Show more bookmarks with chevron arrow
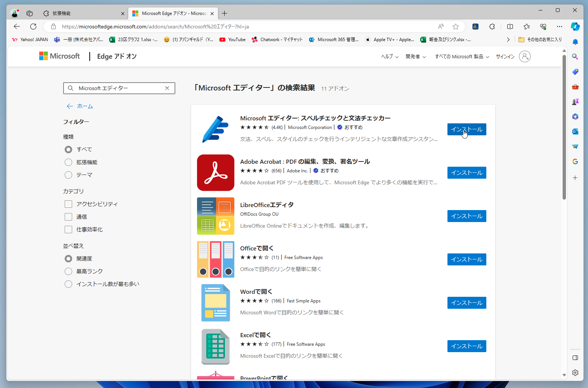This screenshot has width=588, height=388. [x=508, y=40]
